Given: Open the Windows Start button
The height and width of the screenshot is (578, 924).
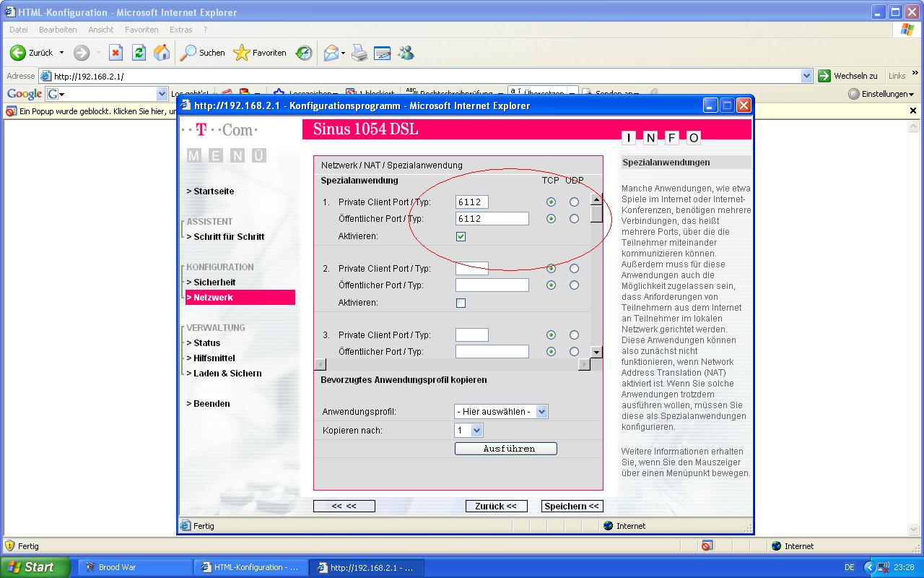Looking at the screenshot, I should [x=35, y=567].
